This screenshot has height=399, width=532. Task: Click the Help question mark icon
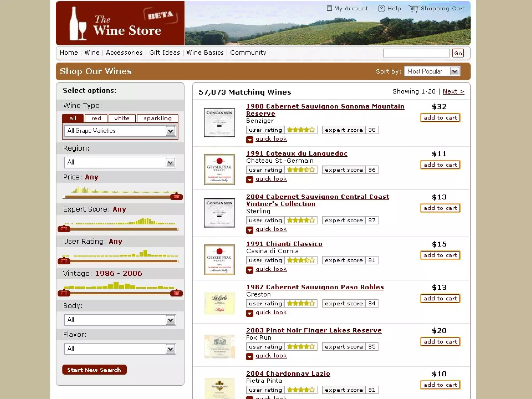(381, 9)
